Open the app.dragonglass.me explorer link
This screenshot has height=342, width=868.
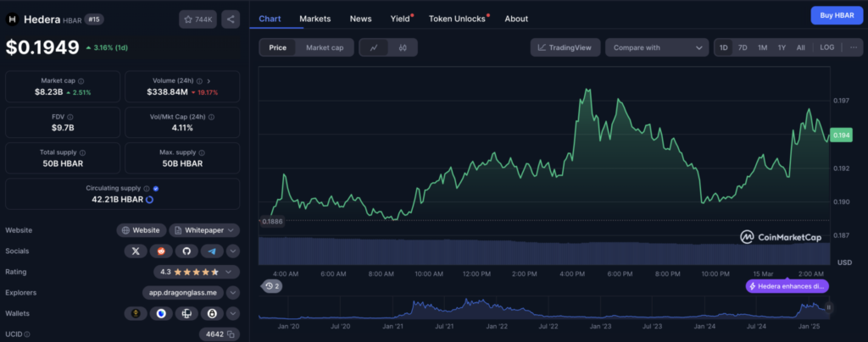pos(182,292)
